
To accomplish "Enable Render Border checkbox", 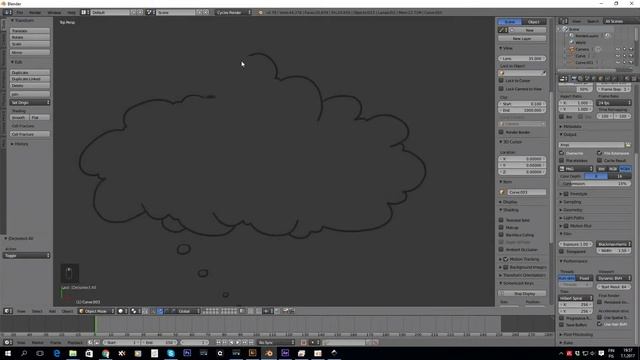I will coord(501,132).
